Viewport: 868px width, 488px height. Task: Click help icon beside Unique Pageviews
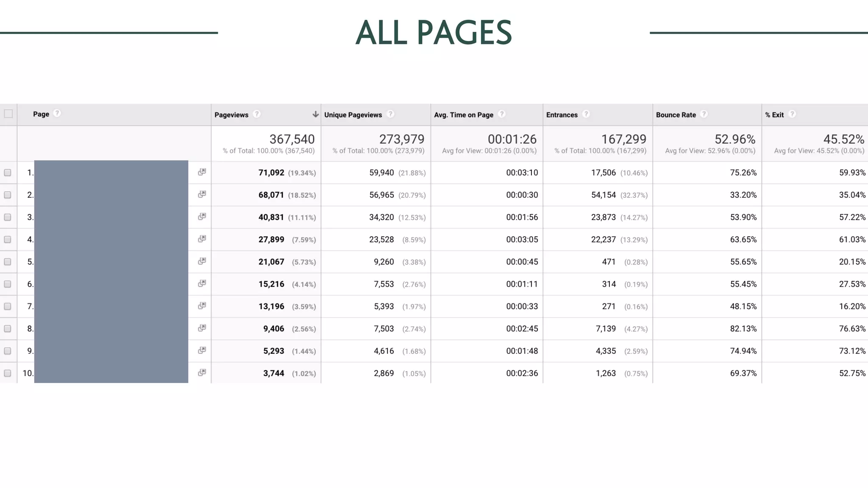coord(390,114)
